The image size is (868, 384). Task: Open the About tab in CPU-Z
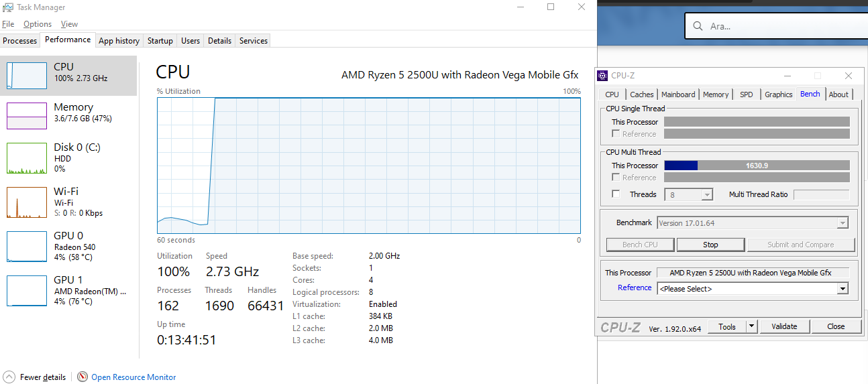pos(838,94)
